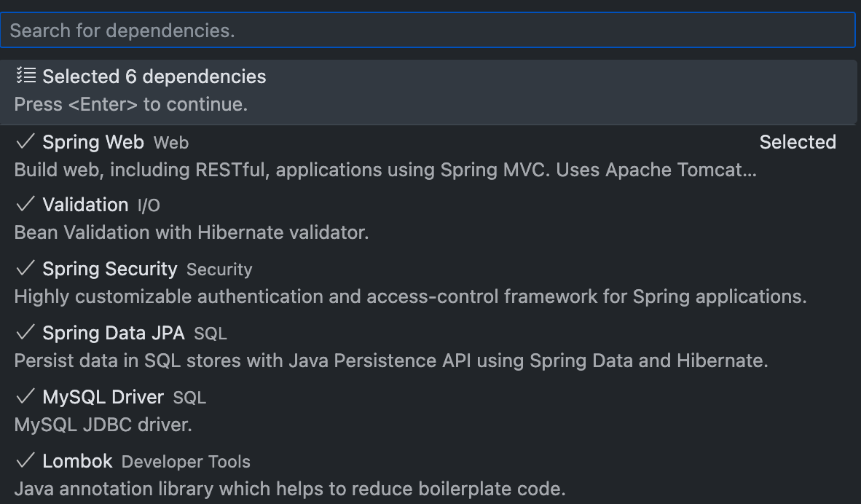The image size is (861, 504).
Task: Click the 'MySQL JDBC driver.' description
Action: point(103,425)
